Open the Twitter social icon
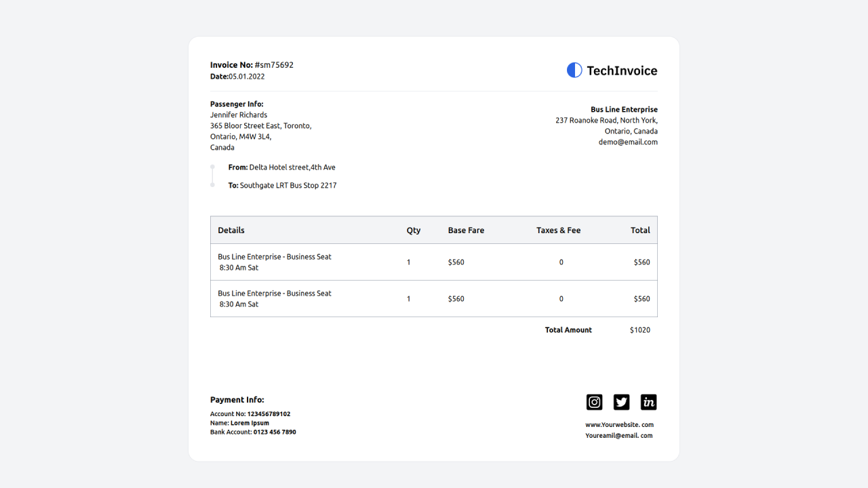The height and width of the screenshot is (488, 868). 621,402
